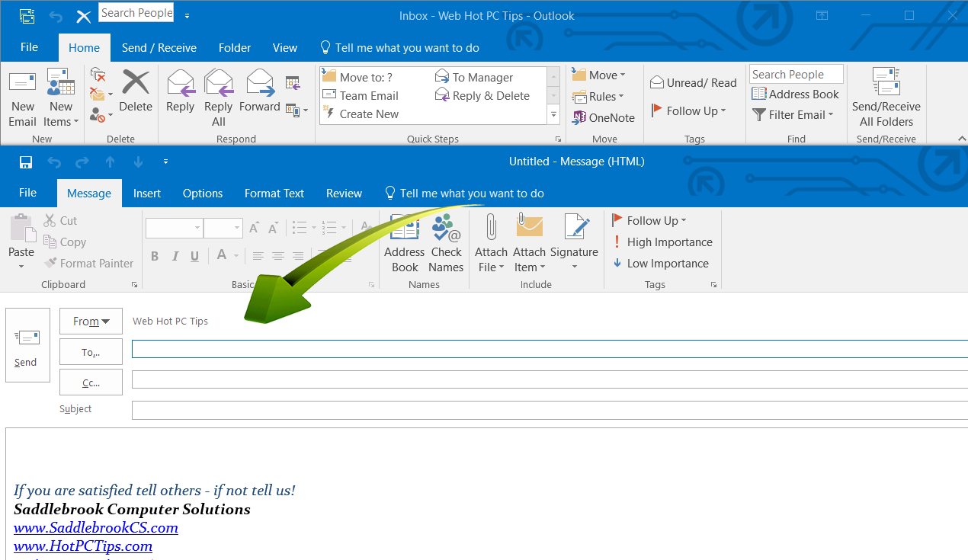
Task: Toggle High Importance
Action: [x=662, y=242]
